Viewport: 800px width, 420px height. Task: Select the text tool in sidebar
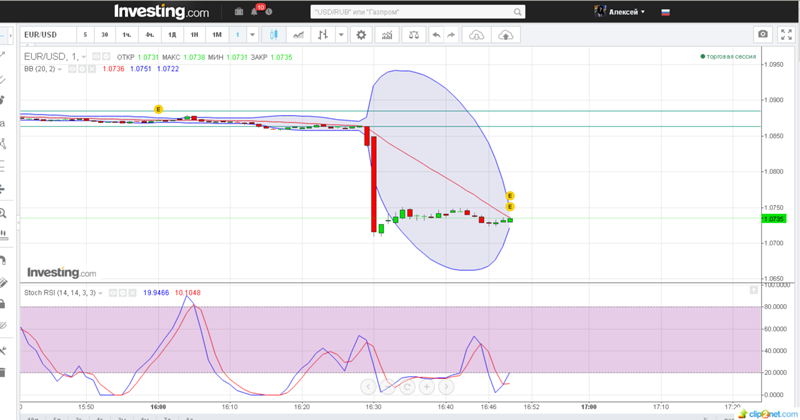pos(3,123)
